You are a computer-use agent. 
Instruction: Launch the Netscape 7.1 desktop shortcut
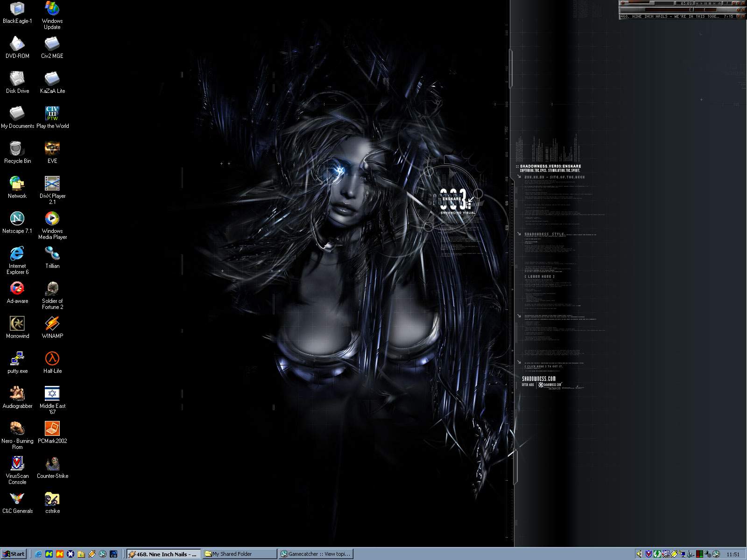(17, 223)
